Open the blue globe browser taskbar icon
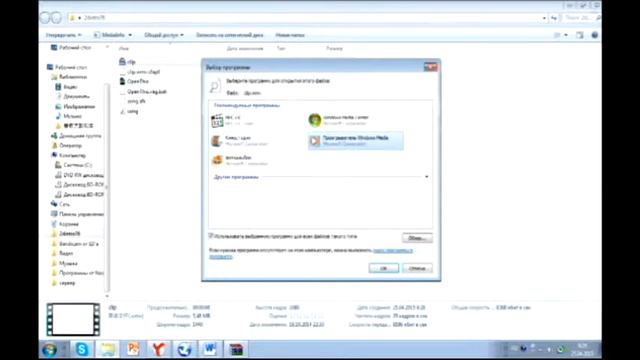This screenshot has height=360, width=640. point(184,349)
